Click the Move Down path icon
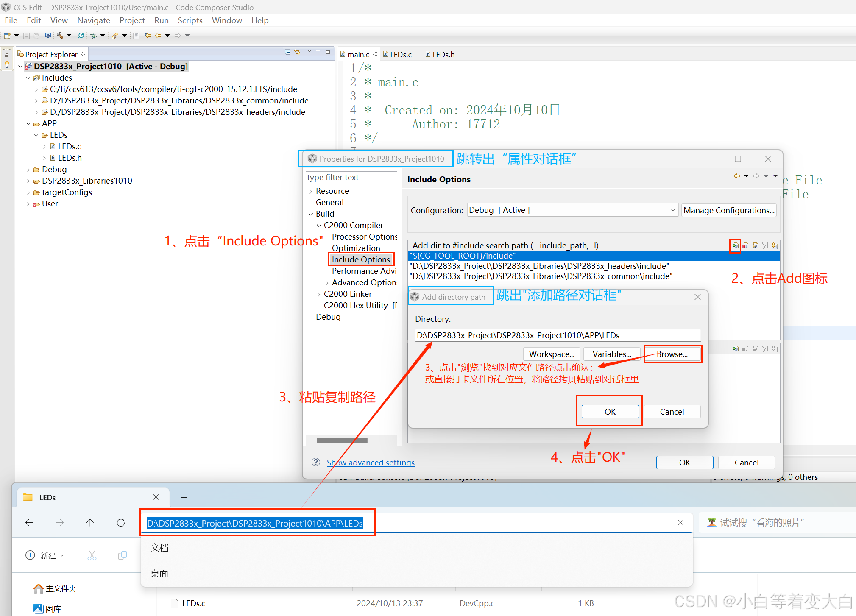The height and width of the screenshot is (616, 856). pos(774,245)
